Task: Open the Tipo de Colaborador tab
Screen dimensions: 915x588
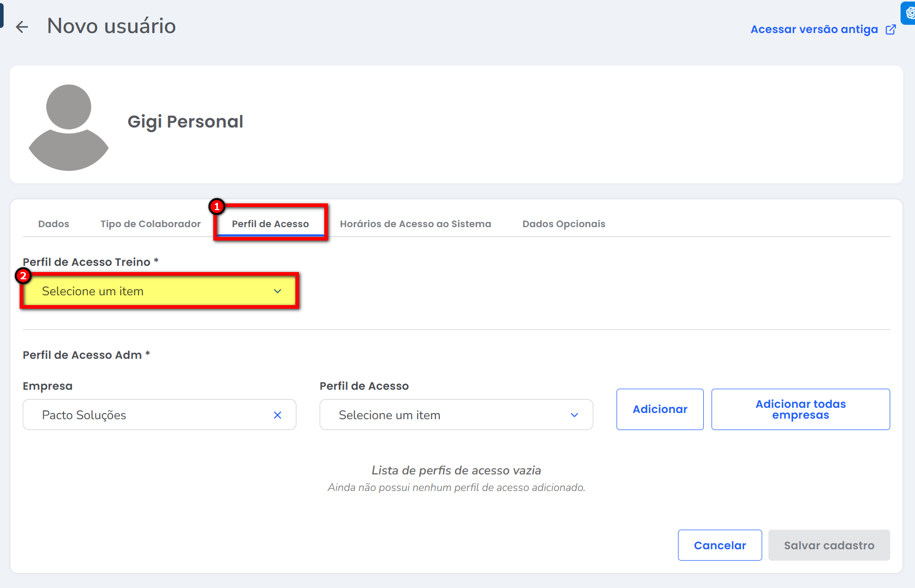Action: (150, 224)
